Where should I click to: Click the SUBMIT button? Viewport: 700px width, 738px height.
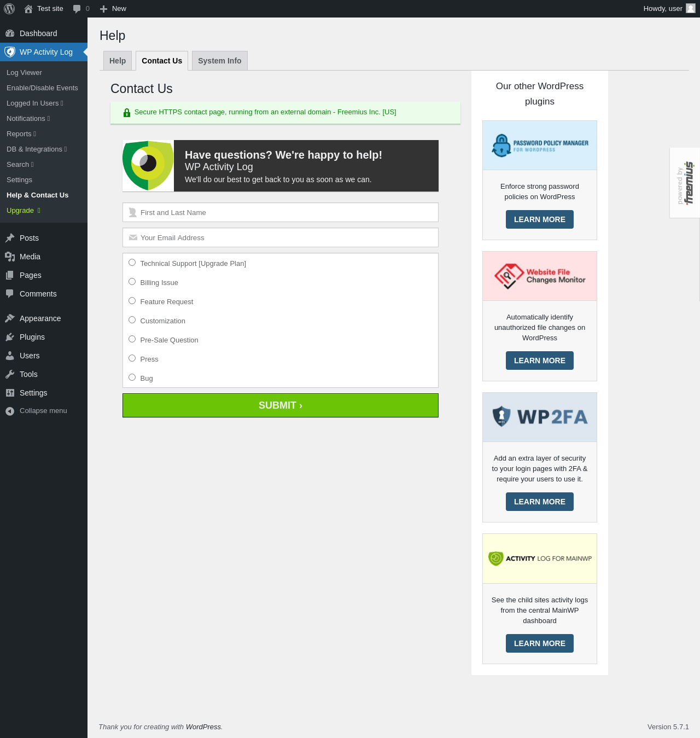click(281, 405)
